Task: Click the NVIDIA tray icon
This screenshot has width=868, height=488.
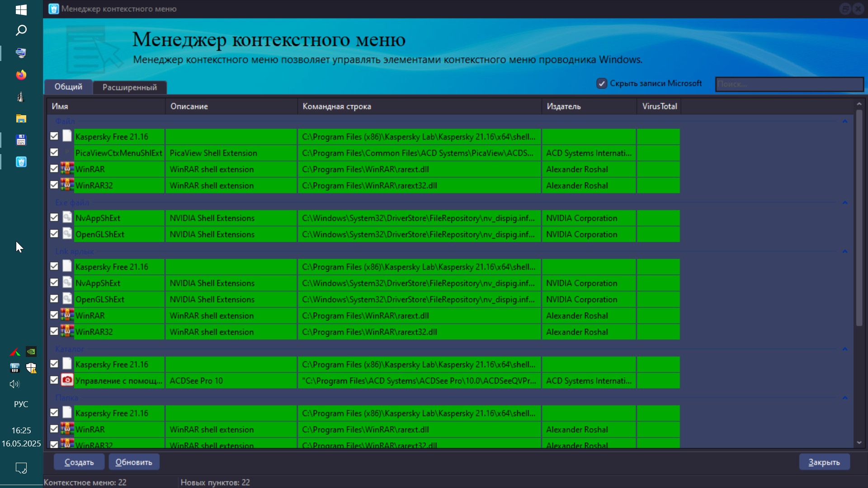Action: 31,352
